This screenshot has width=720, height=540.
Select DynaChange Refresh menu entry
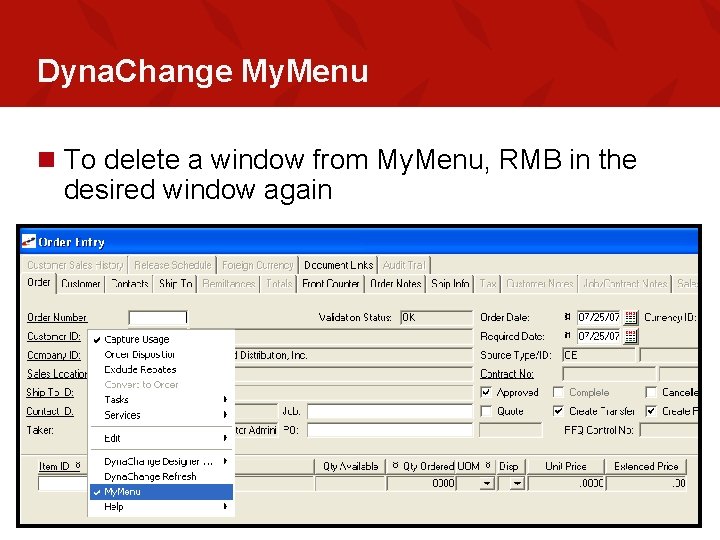pyautogui.click(x=161, y=477)
